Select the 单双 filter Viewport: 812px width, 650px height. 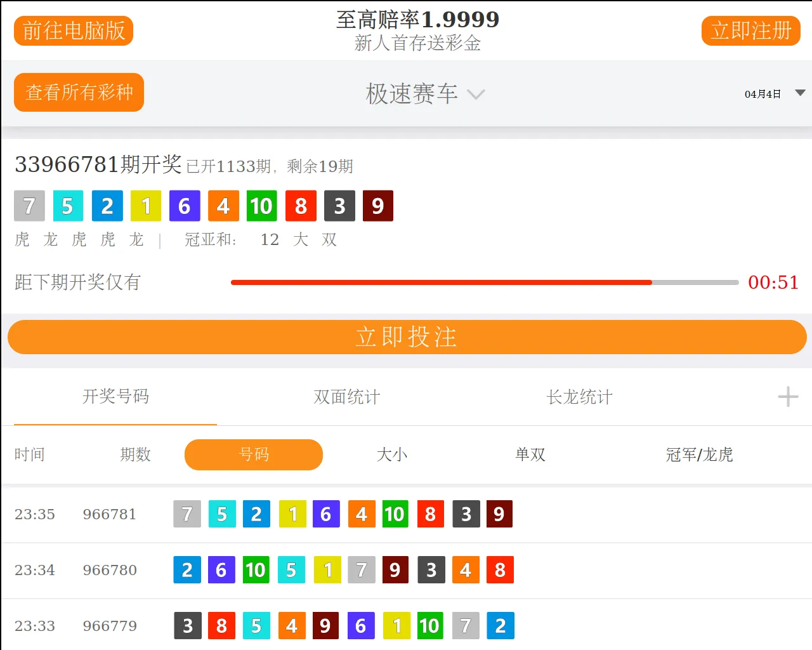point(530,454)
